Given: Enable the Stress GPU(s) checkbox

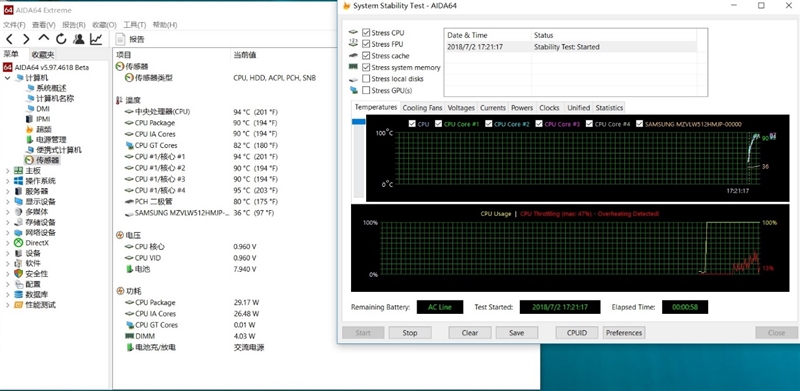Looking at the screenshot, I should click(366, 90).
